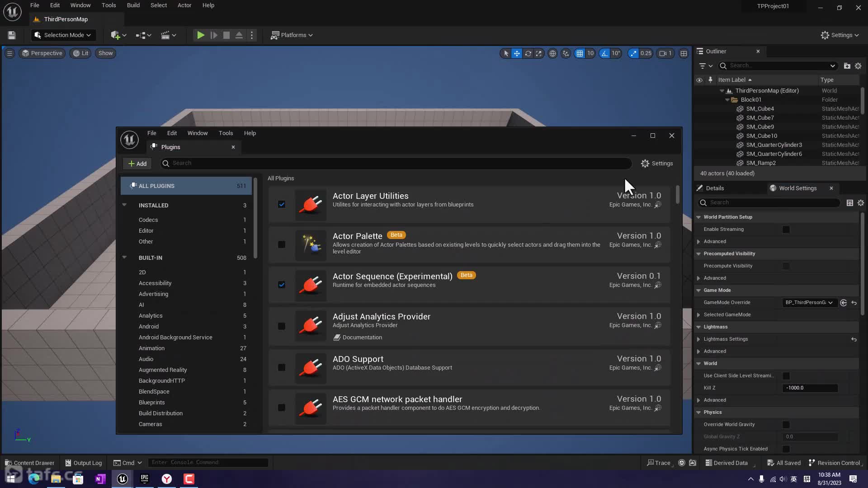Toggle the Enable Streaming checkbox
This screenshot has width=868, height=488.
786,230
